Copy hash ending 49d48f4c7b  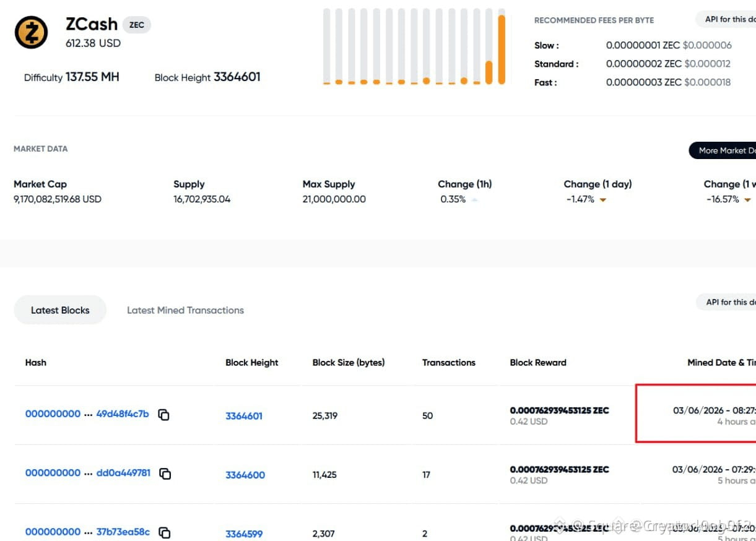163,415
